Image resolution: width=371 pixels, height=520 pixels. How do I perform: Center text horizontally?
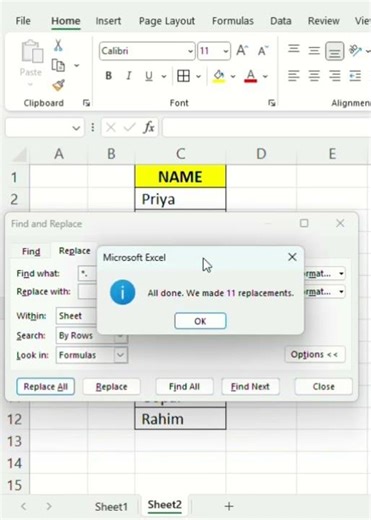click(x=314, y=76)
